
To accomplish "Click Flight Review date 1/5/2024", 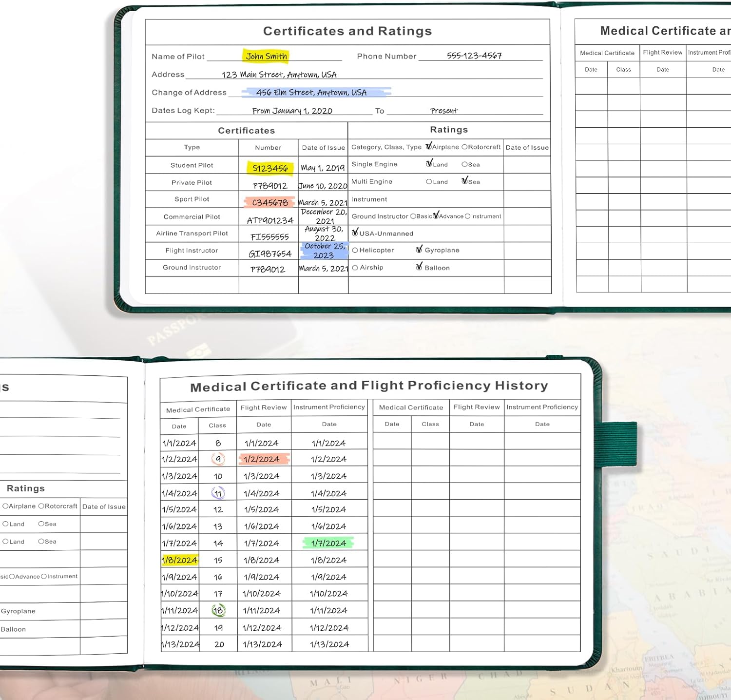I will tap(261, 509).
